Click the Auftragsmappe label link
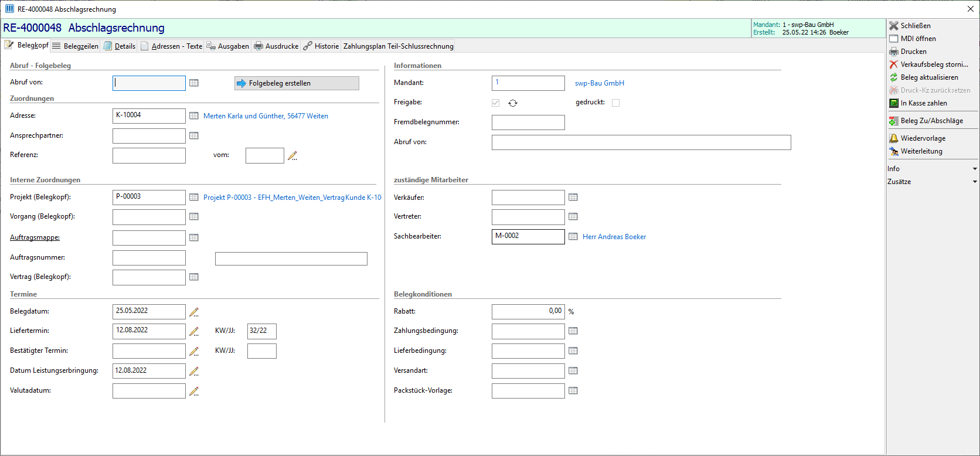 pyautogui.click(x=35, y=237)
